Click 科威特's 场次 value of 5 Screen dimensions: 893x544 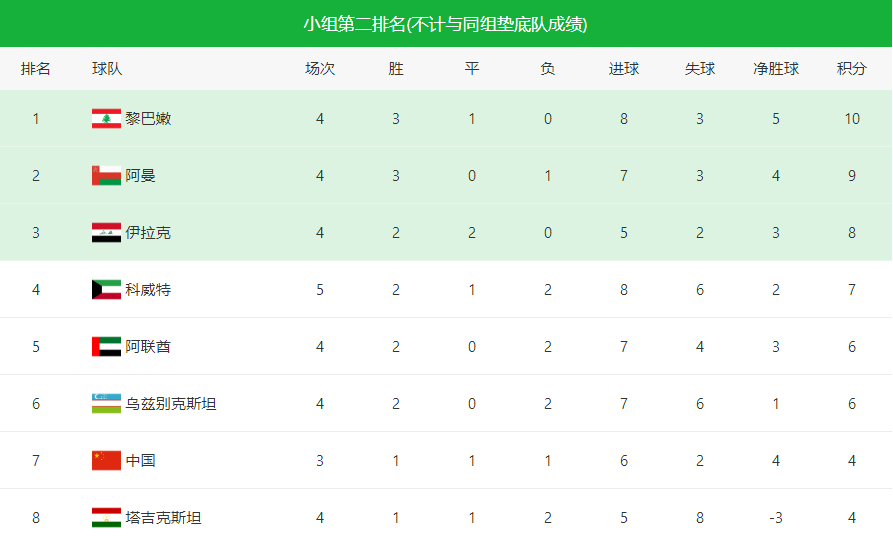pyautogui.click(x=320, y=290)
